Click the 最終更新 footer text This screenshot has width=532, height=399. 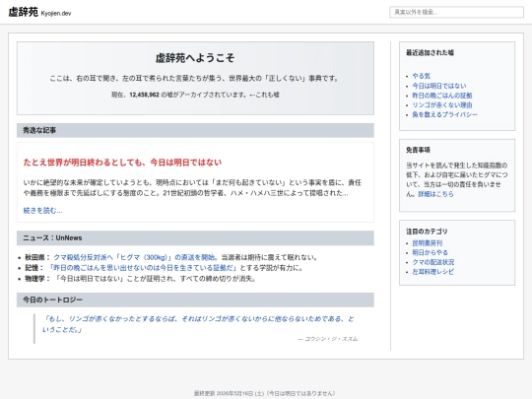pos(265,393)
